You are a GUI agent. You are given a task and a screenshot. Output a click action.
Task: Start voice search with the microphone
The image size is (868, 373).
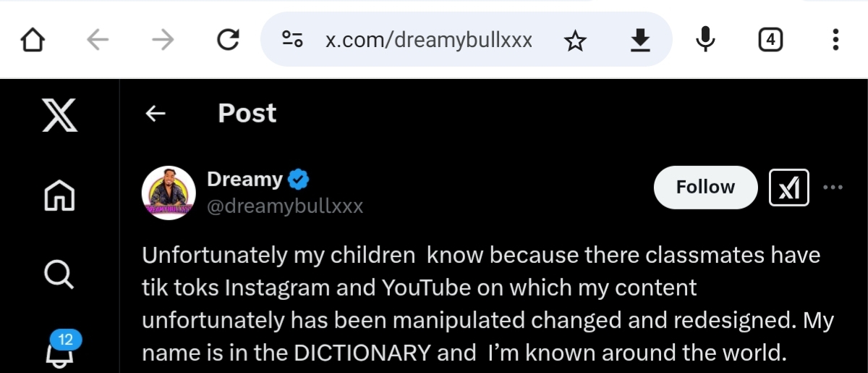click(x=705, y=40)
